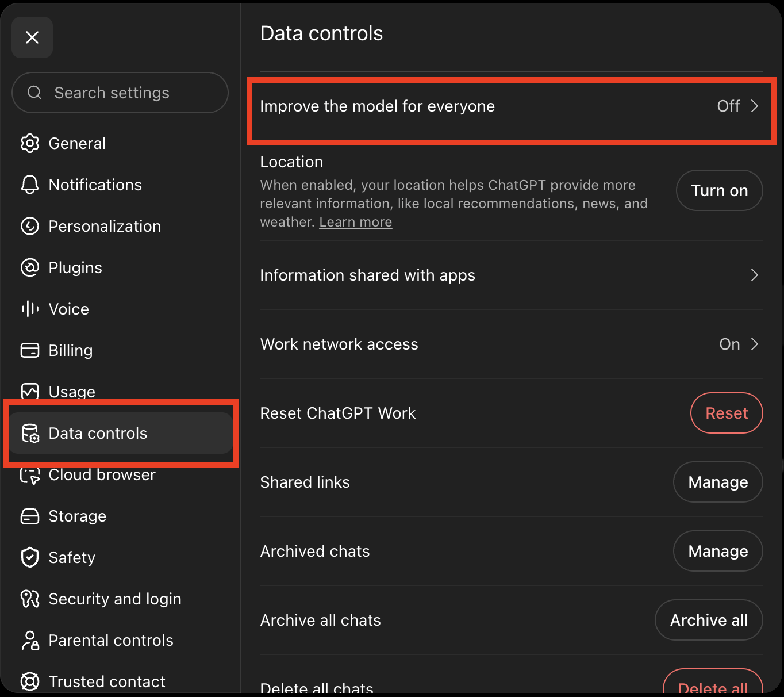Screen dimensions: 784x697
Task: Switch to Storage settings
Action: point(120,516)
